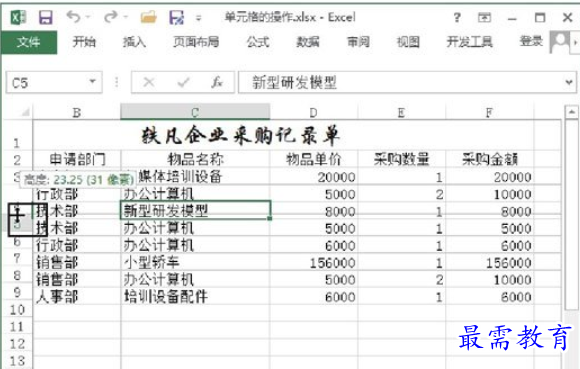Click the 申请部门 header cell
The image size is (580, 369).
coord(77,159)
